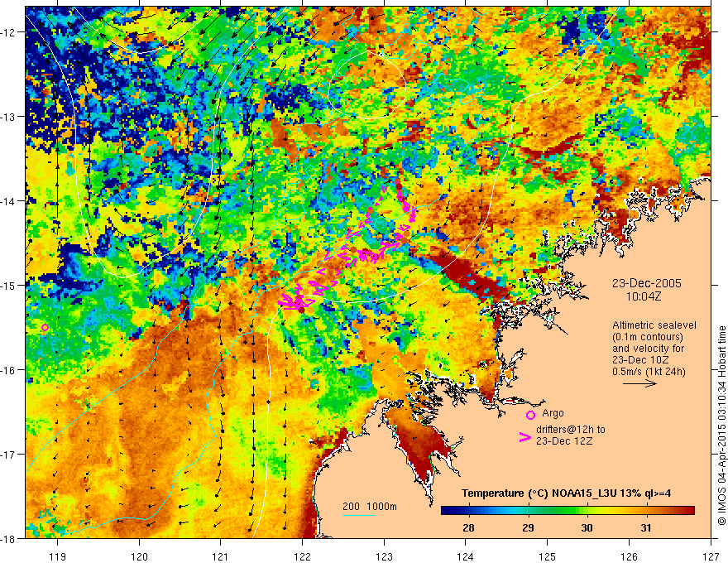Viewport: 728px width, 563px height.
Task: Click the longitude axis label 125
Action: coord(548,556)
